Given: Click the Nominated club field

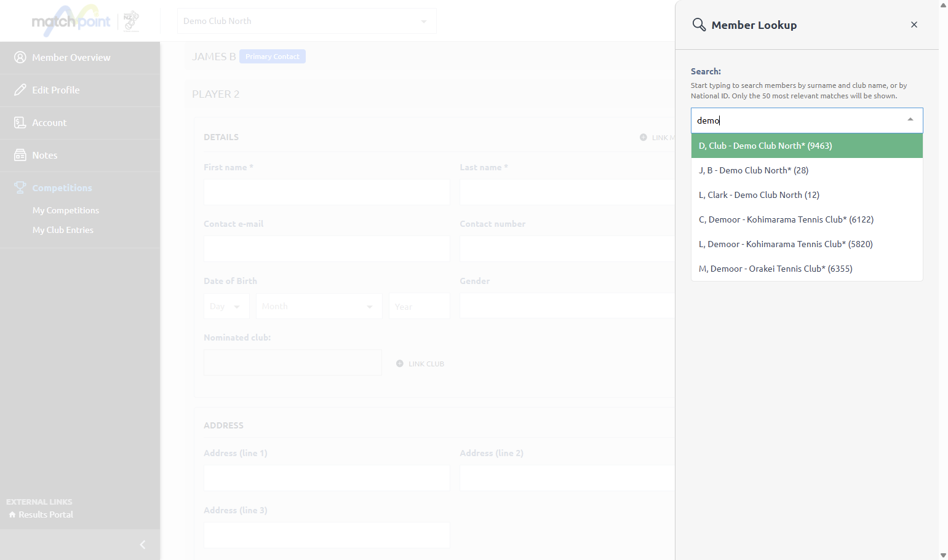Looking at the screenshot, I should tap(293, 363).
